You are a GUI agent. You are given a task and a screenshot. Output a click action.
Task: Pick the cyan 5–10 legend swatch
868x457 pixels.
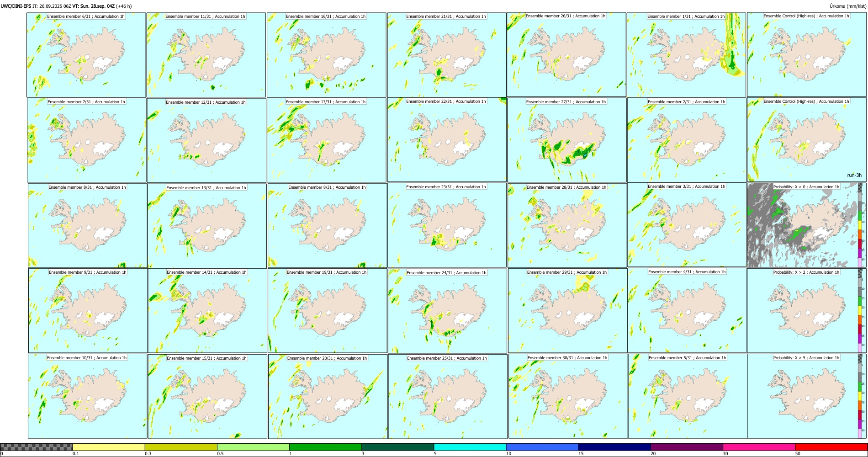pos(470,447)
